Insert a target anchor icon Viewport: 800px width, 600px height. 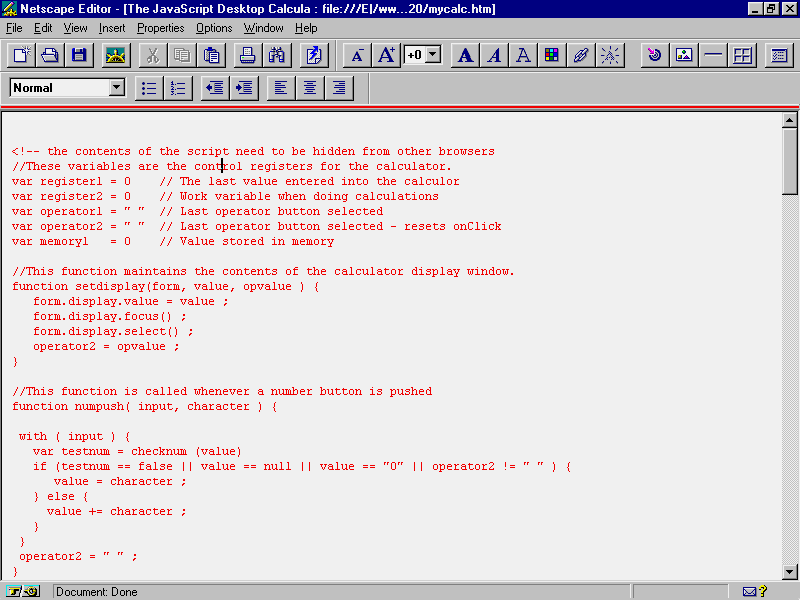(x=655, y=55)
